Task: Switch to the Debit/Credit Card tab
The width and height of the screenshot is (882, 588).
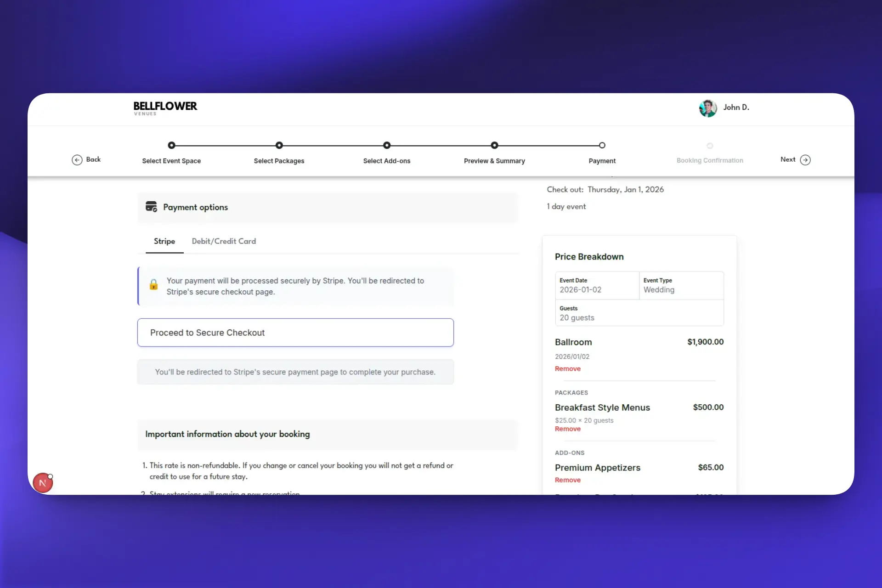Action: coord(224,241)
